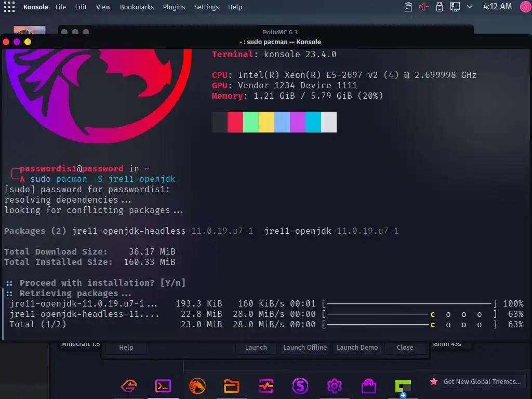Open the Settings menu
The height and width of the screenshot is (399, 532).
pyautogui.click(x=206, y=7)
